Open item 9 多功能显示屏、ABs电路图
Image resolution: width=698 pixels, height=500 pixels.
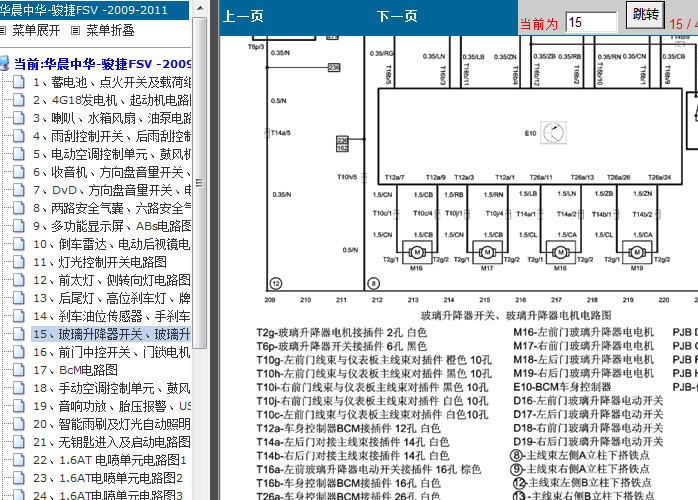click(112, 226)
